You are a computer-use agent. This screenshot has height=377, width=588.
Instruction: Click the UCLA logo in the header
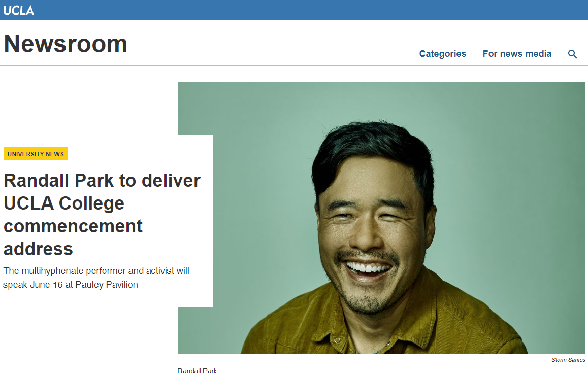19,10
